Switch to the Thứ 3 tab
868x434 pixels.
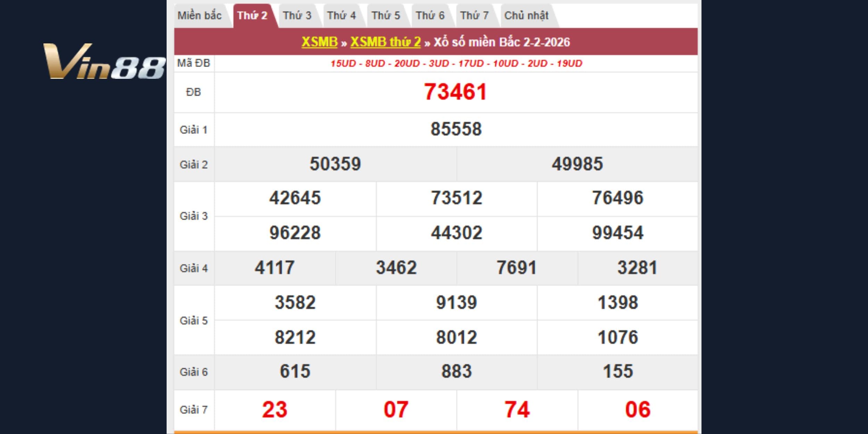point(297,16)
